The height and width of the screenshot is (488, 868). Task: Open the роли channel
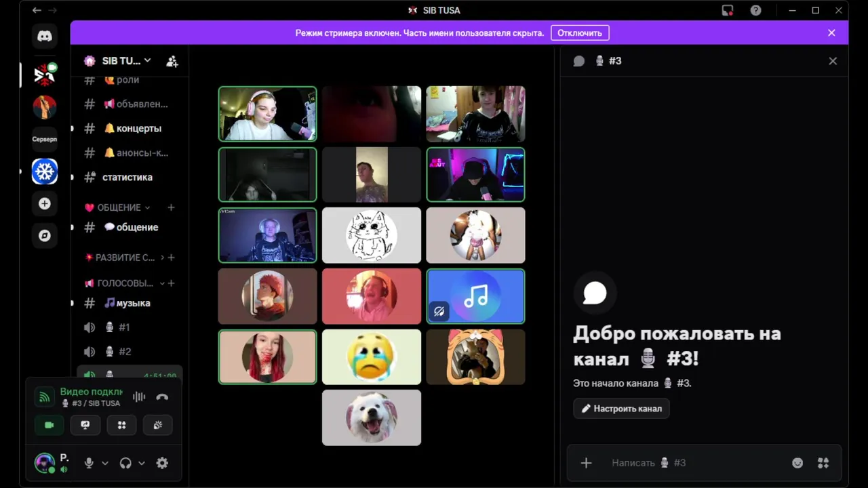click(129, 80)
